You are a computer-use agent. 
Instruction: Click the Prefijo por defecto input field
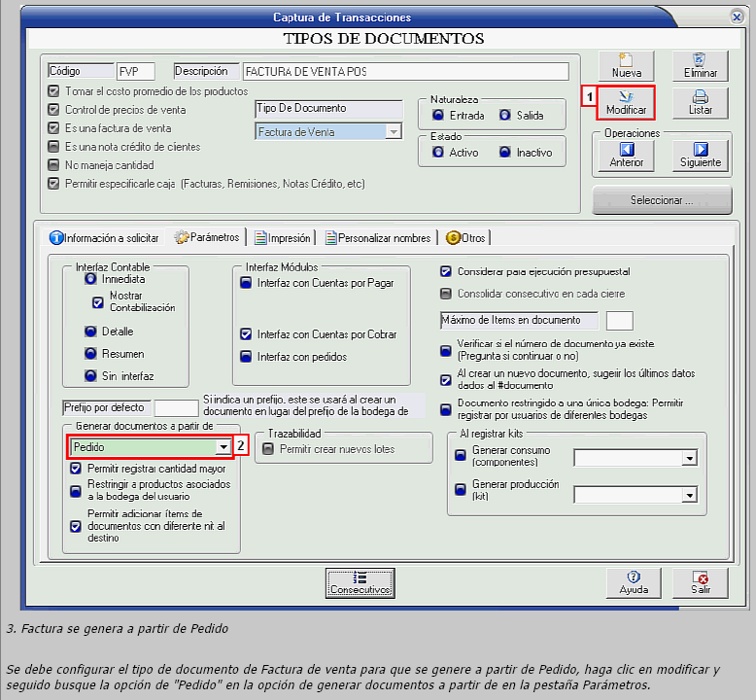(x=176, y=408)
